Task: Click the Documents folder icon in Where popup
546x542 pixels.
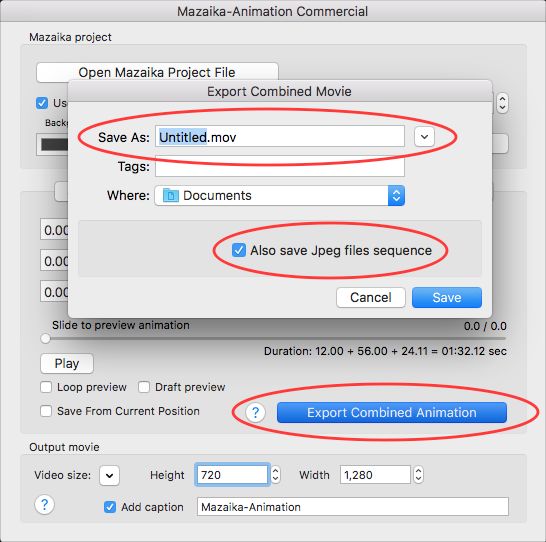Action: (x=171, y=196)
